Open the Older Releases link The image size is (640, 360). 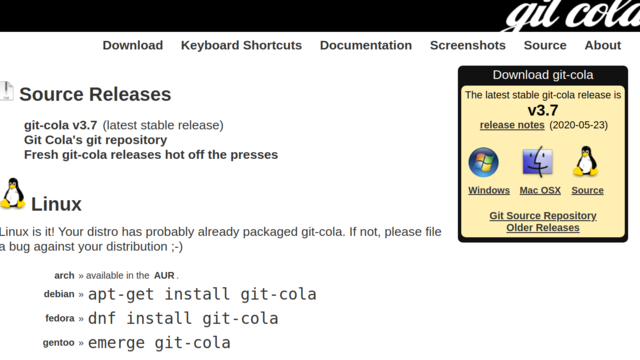point(542,228)
